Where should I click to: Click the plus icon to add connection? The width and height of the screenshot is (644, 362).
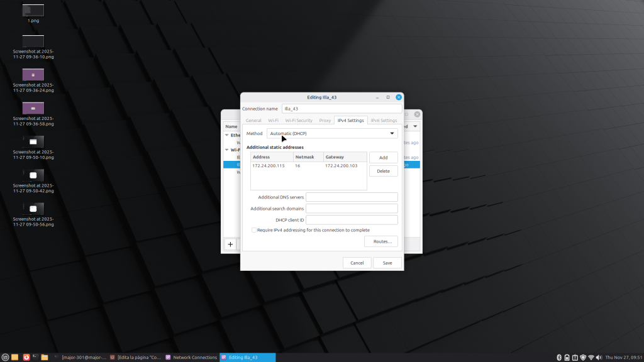(230, 244)
